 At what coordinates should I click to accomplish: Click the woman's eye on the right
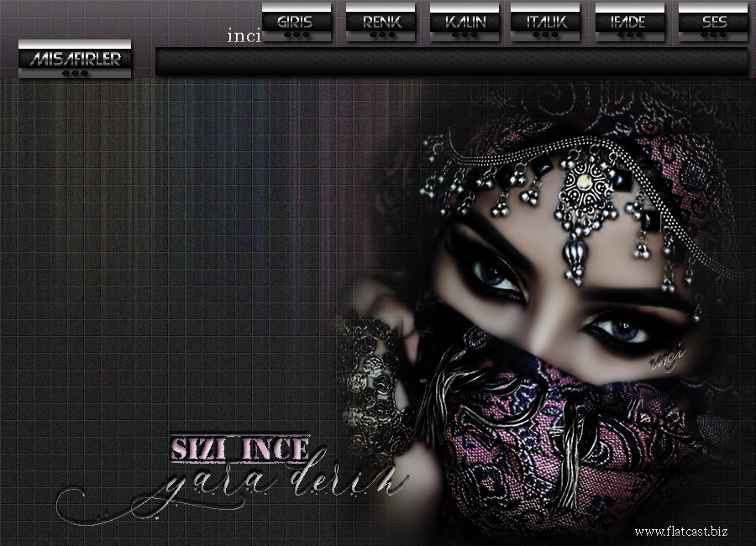click(x=626, y=330)
